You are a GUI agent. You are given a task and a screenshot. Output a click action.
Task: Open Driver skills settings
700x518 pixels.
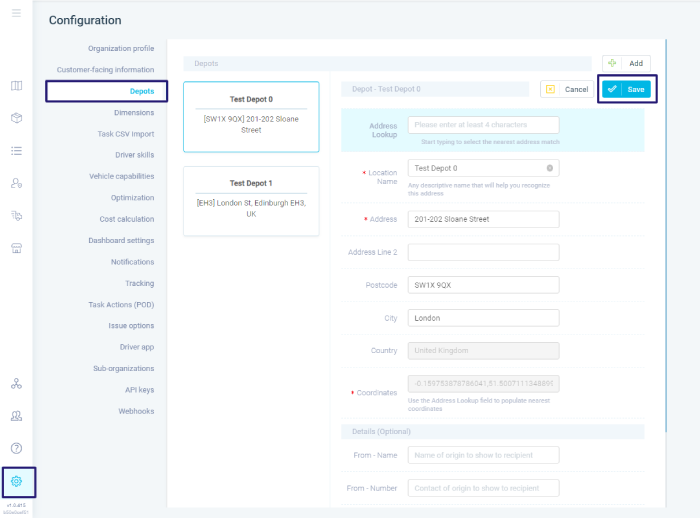[134, 155]
